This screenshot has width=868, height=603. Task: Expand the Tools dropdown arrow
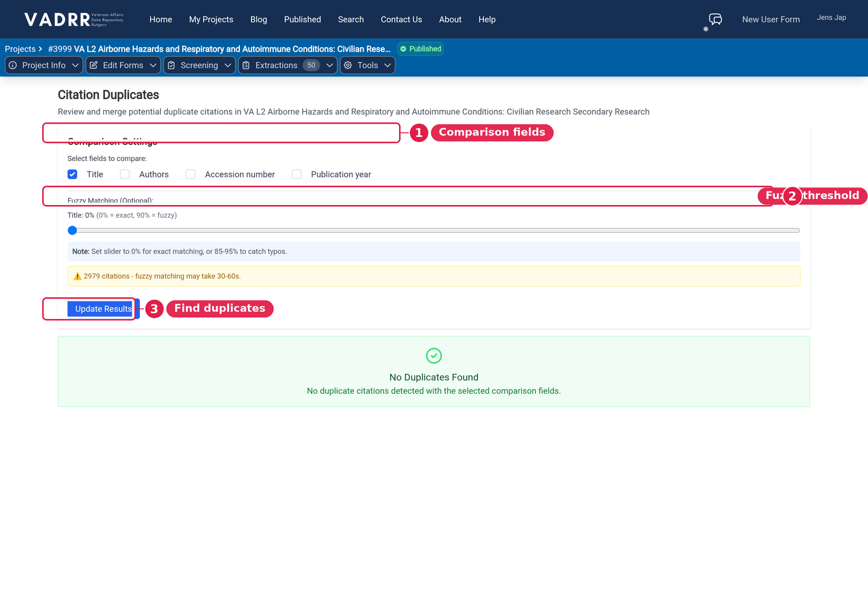click(388, 65)
